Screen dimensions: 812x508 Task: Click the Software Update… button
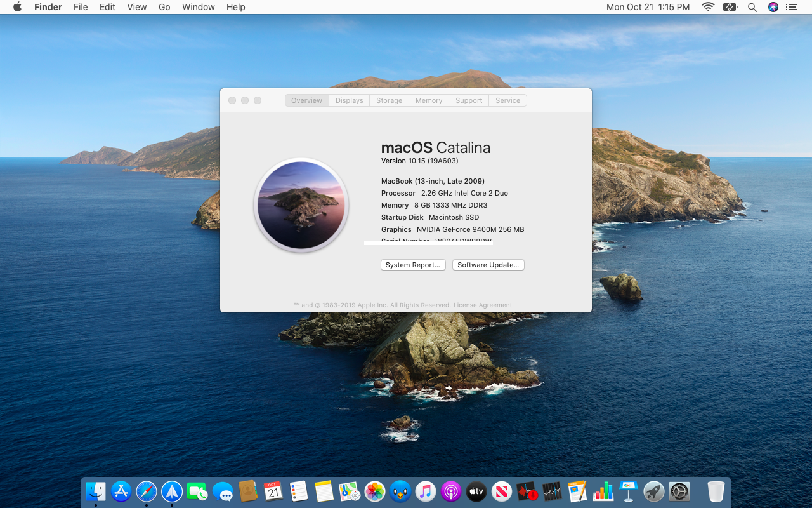coord(488,265)
